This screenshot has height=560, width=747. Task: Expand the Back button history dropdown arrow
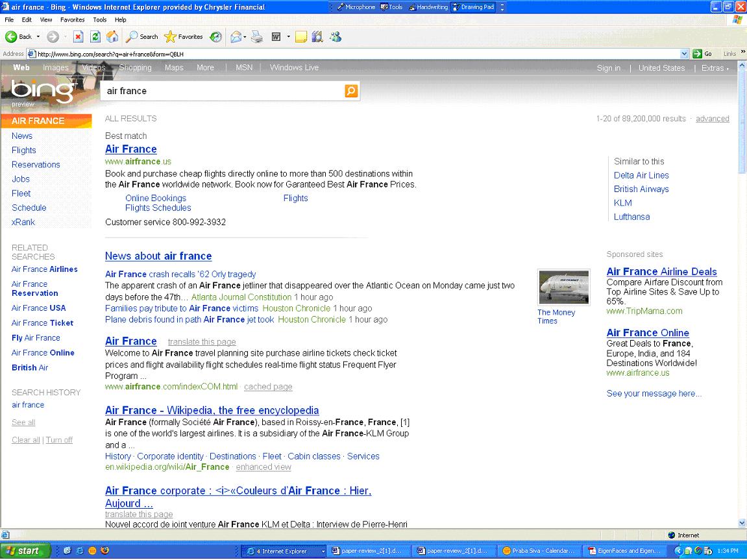[38, 37]
